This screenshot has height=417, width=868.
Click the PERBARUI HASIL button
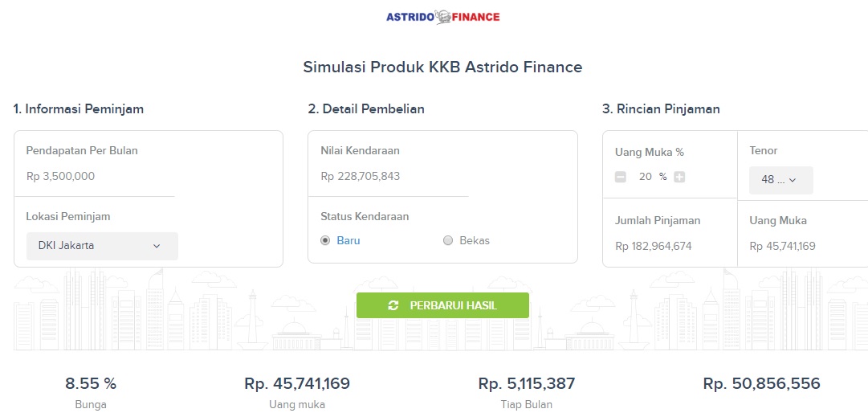443,305
